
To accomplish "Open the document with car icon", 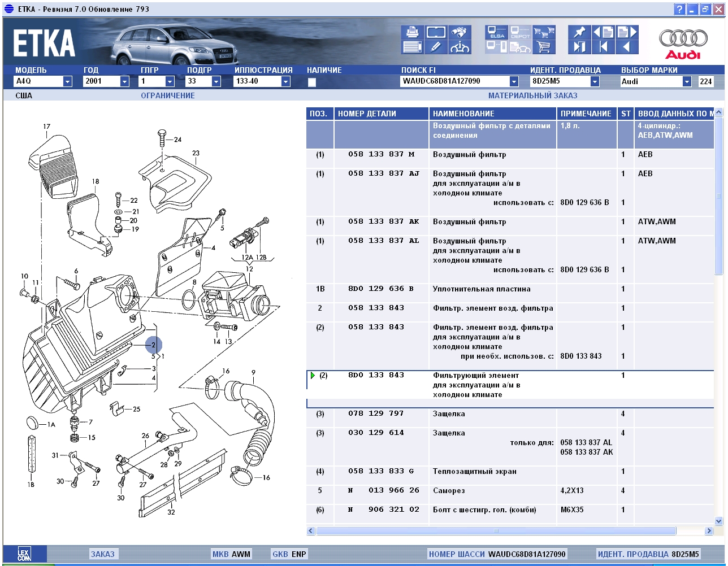I will [520, 47].
